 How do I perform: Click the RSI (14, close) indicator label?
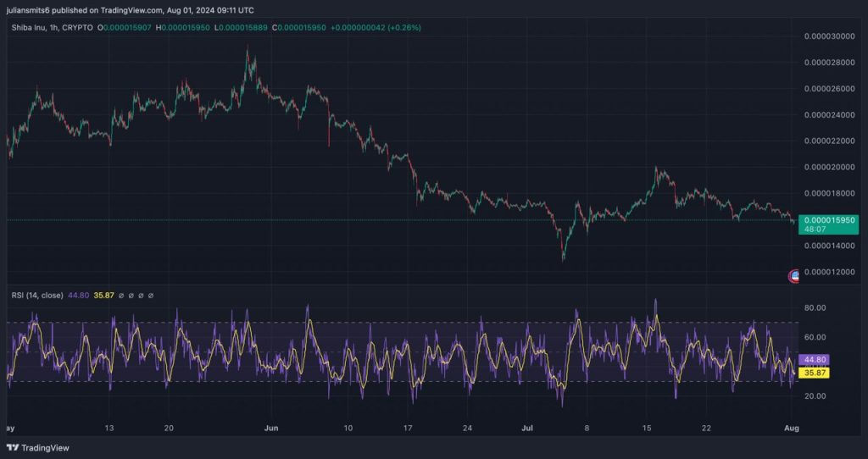[37, 296]
